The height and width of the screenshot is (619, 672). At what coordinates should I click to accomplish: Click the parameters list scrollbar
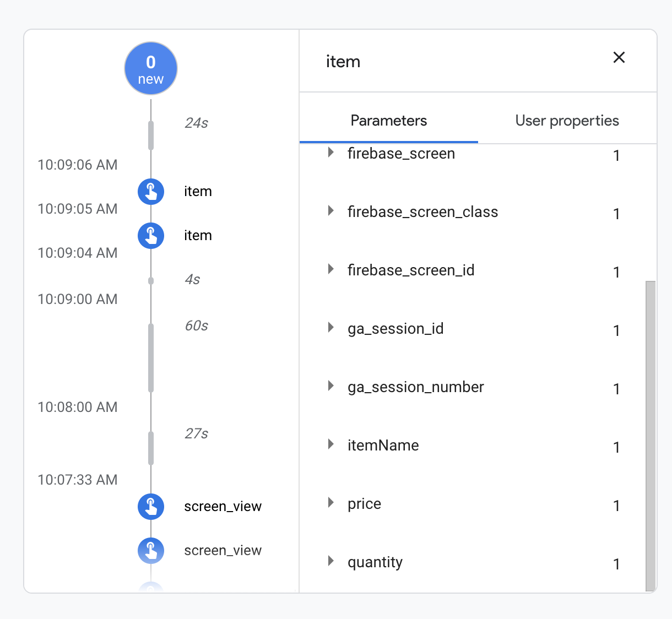click(650, 435)
